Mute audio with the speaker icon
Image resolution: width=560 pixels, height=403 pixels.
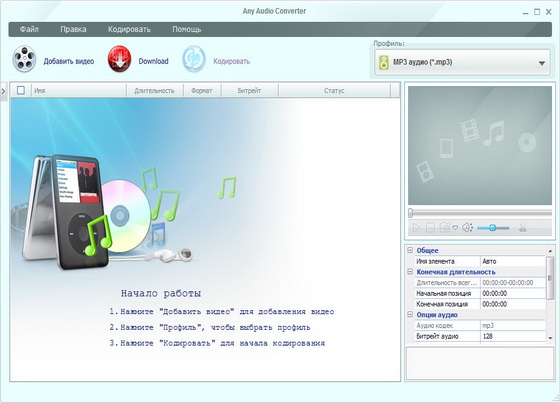[x=467, y=227]
